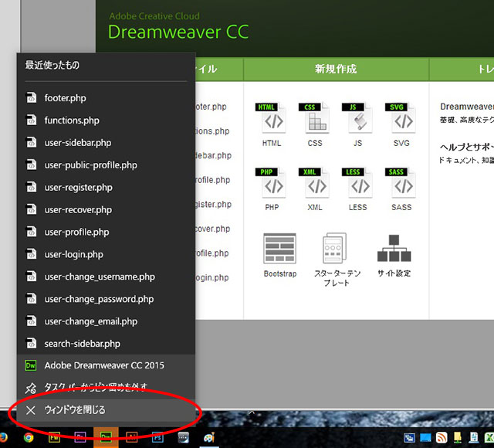Viewport: 494px width, 448px height.
Task: Create a new LESS file
Action: point(357,188)
